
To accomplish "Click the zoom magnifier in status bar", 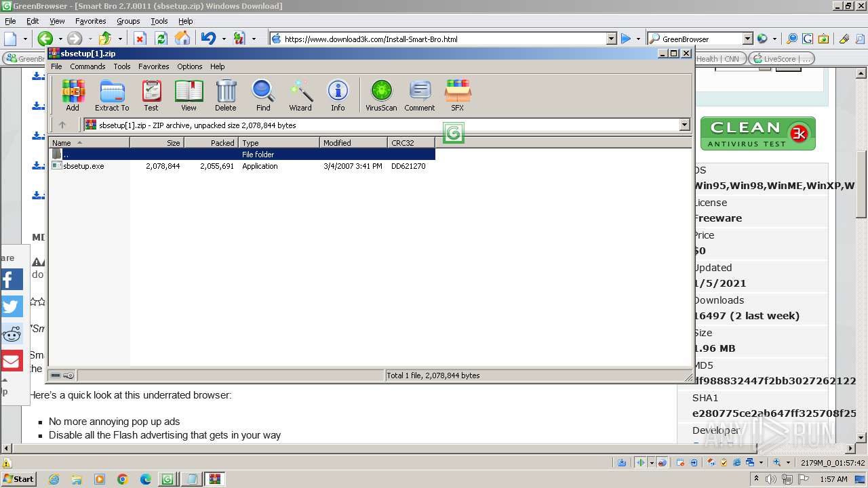I will (778, 463).
